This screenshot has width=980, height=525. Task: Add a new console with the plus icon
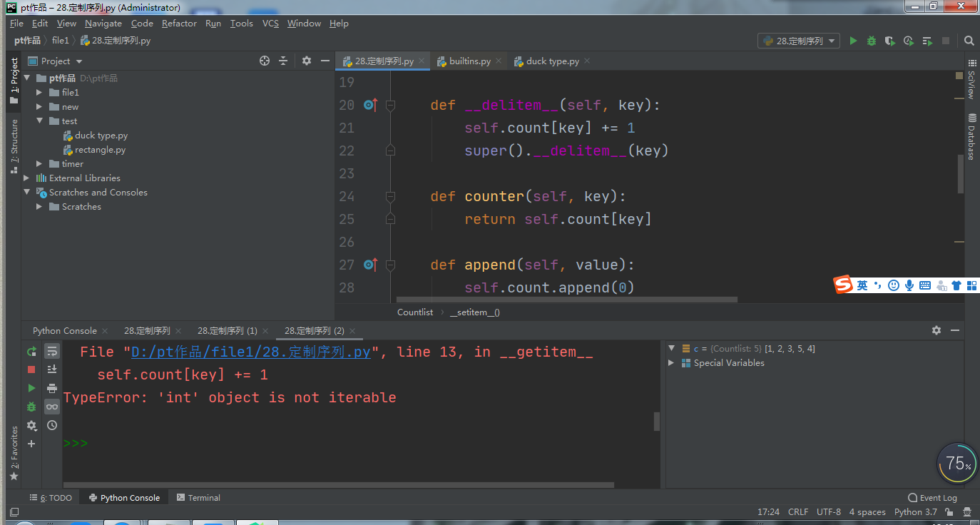point(31,444)
